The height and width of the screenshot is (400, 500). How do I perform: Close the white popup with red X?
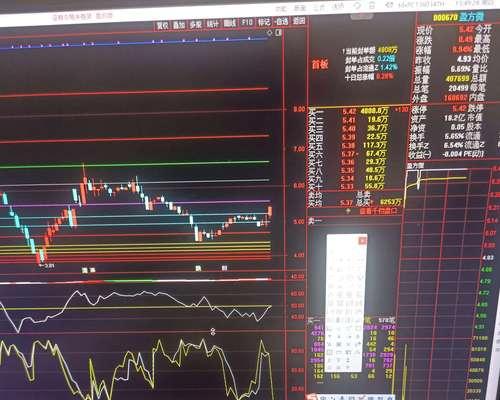(x=362, y=240)
